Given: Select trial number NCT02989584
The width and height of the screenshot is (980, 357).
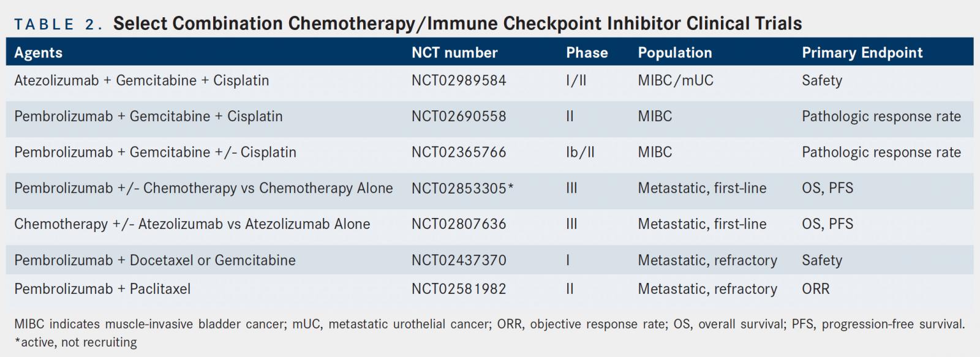Looking at the screenshot, I should point(459,80).
